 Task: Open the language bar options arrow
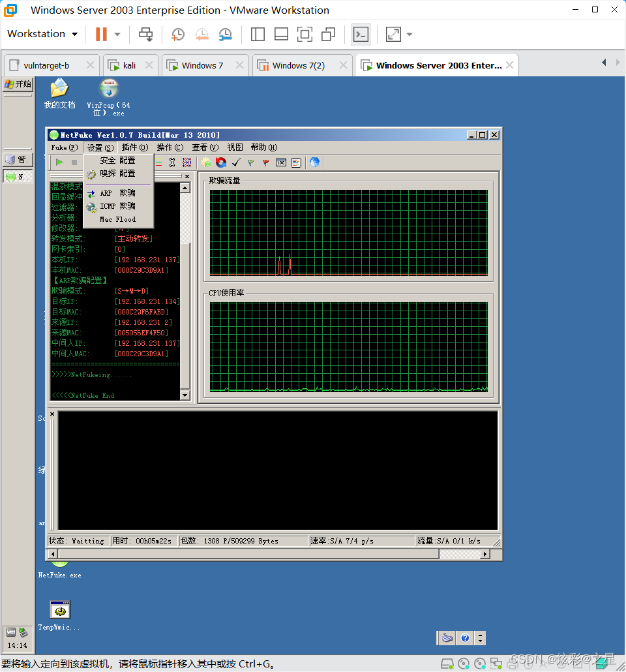[x=481, y=638]
